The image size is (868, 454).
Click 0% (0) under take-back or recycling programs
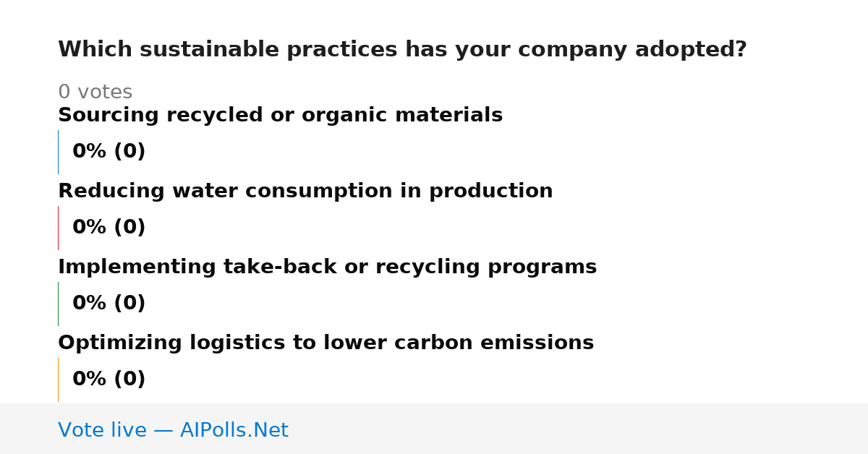[109, 304]
